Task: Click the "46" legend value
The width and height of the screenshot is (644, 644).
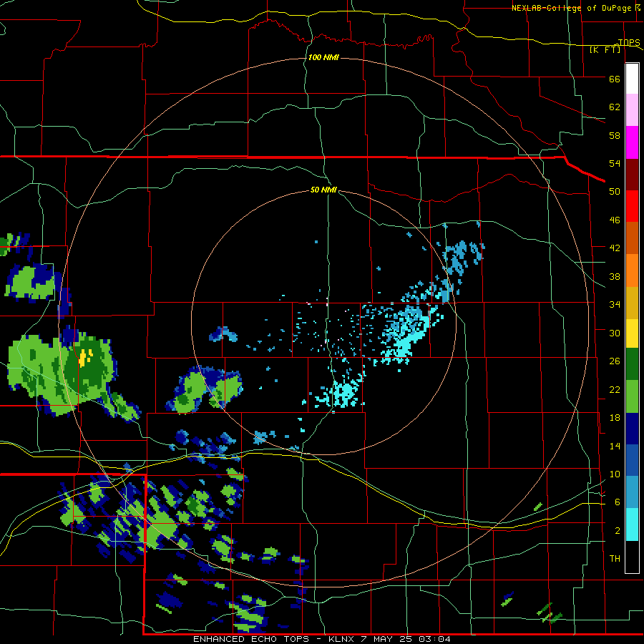Action: pyautogui.click(x=615, y=220)
